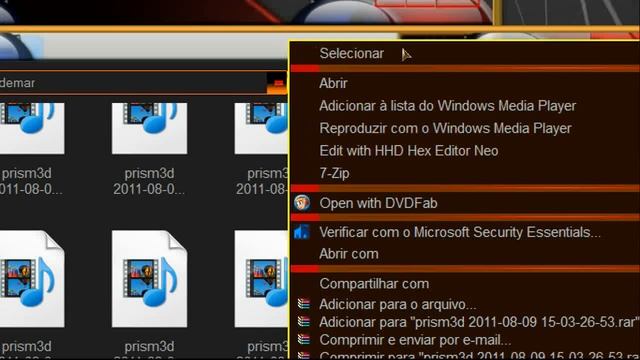Screen dimensions: 640x360
Task: Click the WinRAR icon beside 'Adicionar para o arquivo...'
Action: pyautogui.click(x=303, y=304)
